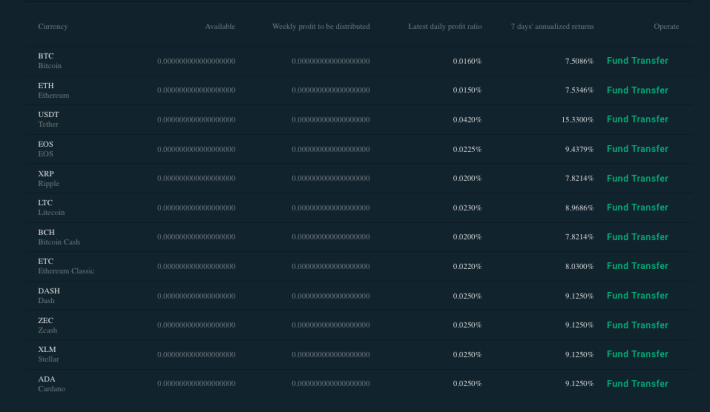This screenshot has width=710, height=412.
Task: Click the USDT annualized return 15.3300%
Action: pyautogui.click(x=577, y=120)
